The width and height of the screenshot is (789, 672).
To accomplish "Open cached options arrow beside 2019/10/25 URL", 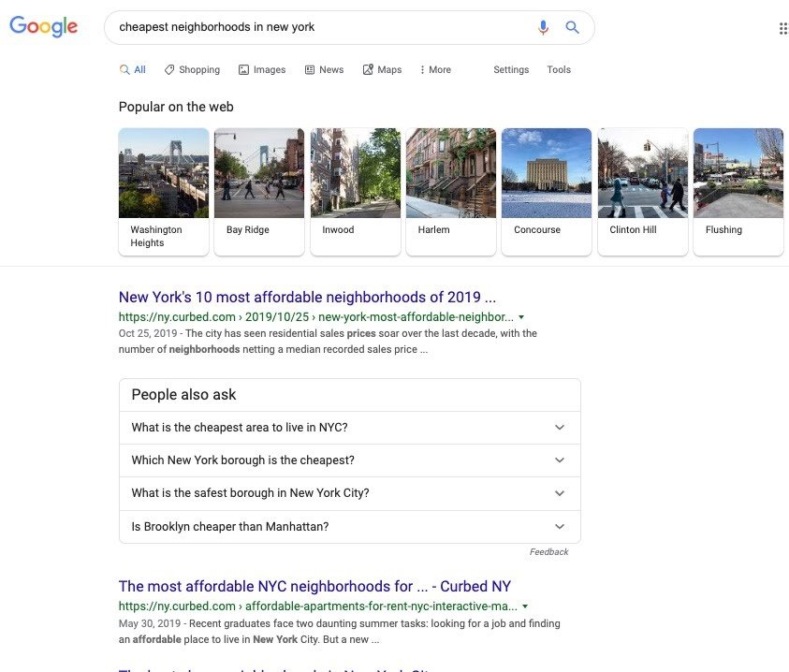I will pyautogui.click(x=521, y=317).
